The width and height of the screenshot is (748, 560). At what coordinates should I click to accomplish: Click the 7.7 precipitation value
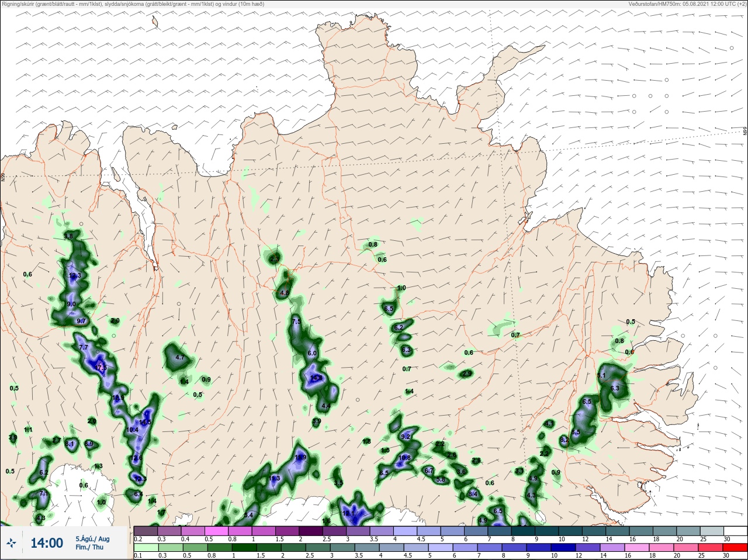[x=83, y=347]
